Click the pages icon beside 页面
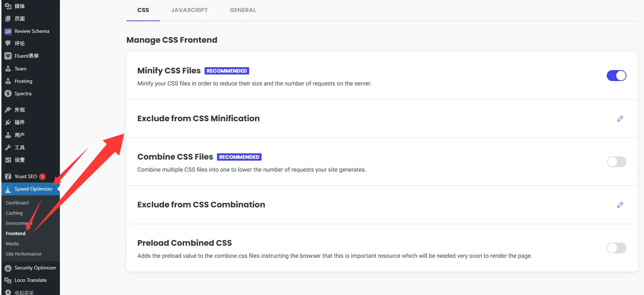 (x=8, y=19)
